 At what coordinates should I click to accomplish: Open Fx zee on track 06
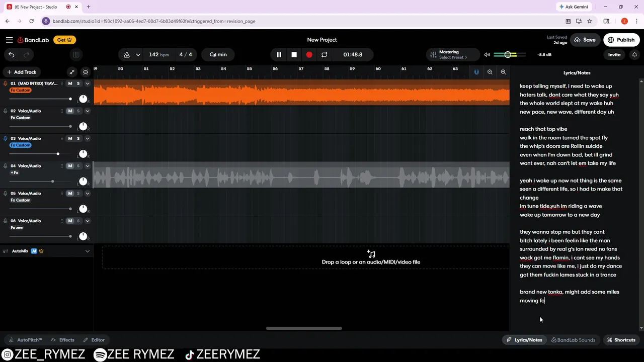(x=17, y=228)
